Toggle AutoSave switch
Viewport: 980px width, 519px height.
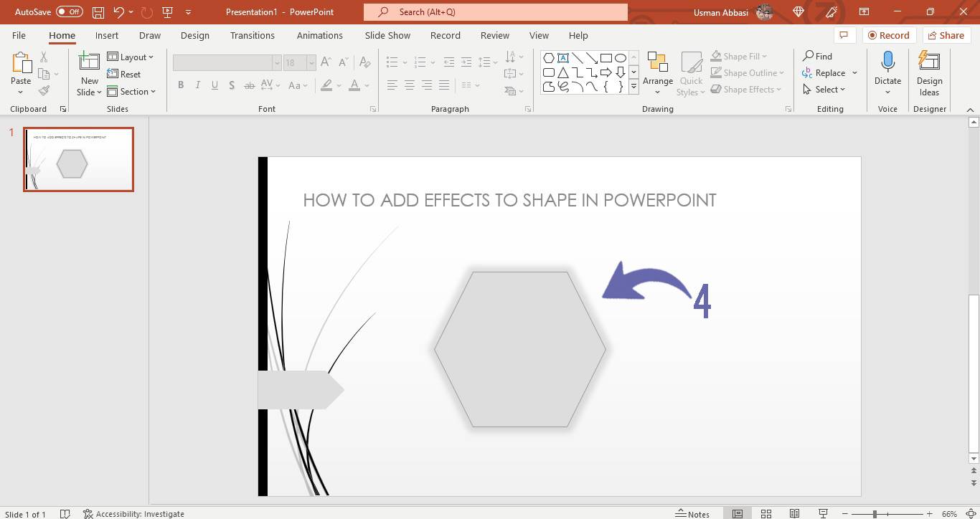[69, 12]
